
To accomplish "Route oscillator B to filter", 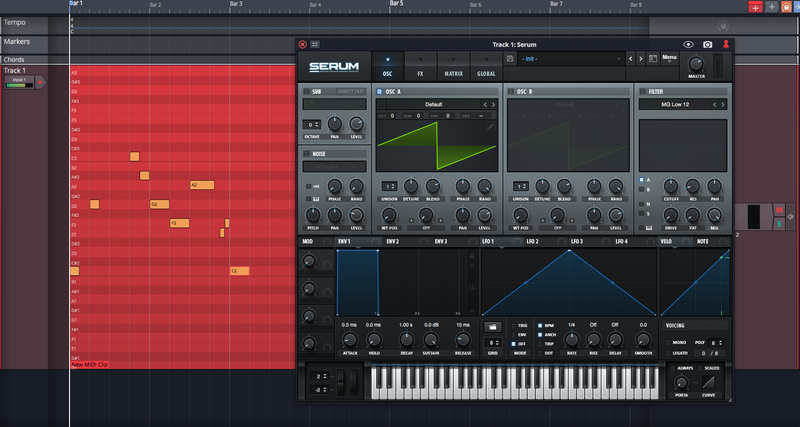I will click(641, 189).
